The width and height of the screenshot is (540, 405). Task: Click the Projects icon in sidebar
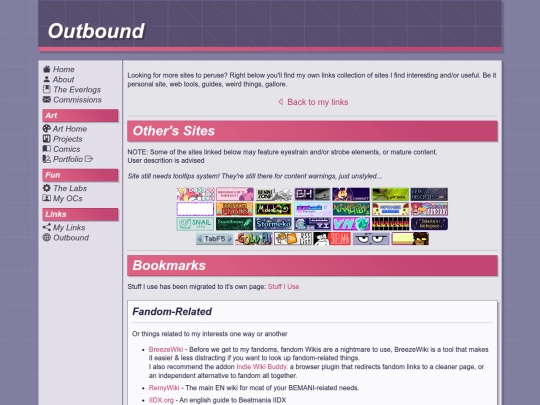tap(46, 139)
